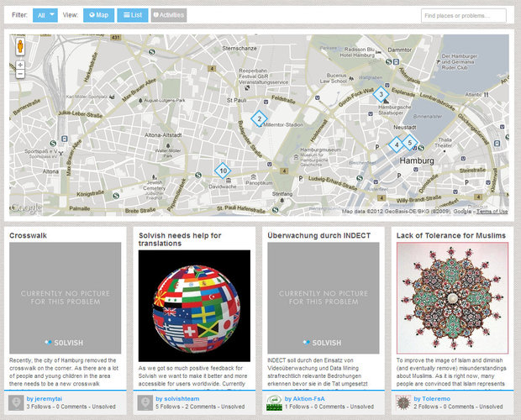Zoom out on the map
521x420 pixels.
(x=19, y=74)
